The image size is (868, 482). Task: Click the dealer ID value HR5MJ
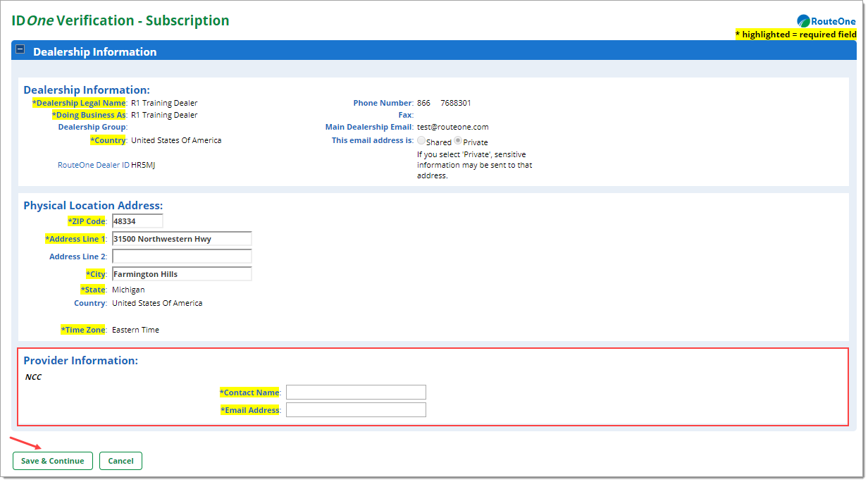pyautogui.click(x=142, y=165)
